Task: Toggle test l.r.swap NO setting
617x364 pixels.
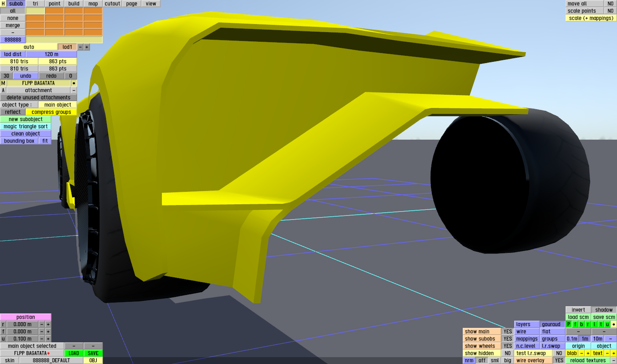Action: coord(559,353)
